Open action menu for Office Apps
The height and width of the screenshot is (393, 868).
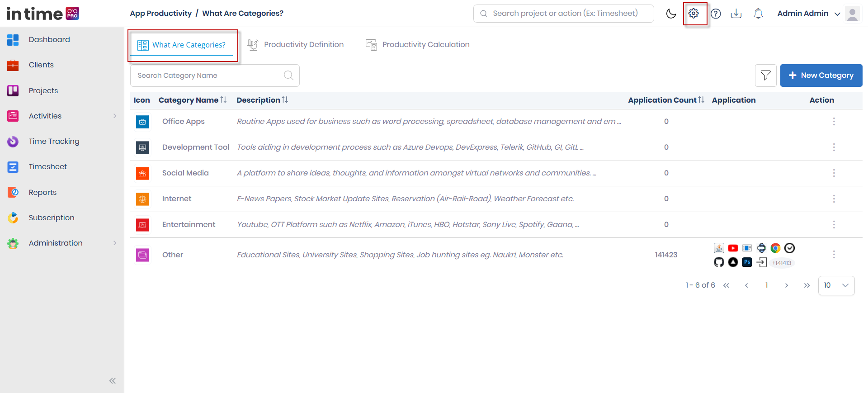point(834,122)
